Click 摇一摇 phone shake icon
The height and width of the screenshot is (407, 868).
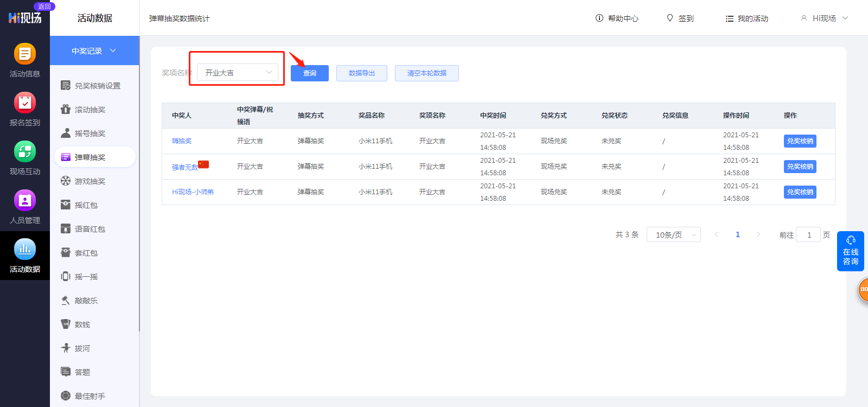click(x=66, y=276)
